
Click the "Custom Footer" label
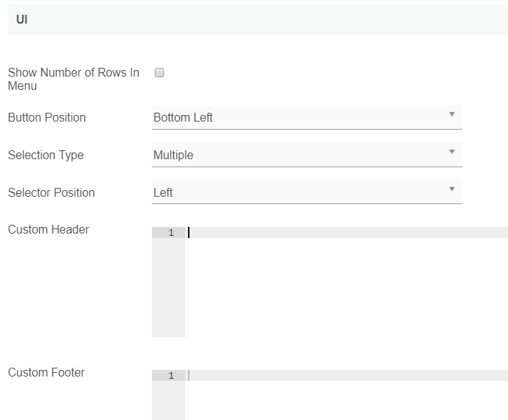click(46, 372)
